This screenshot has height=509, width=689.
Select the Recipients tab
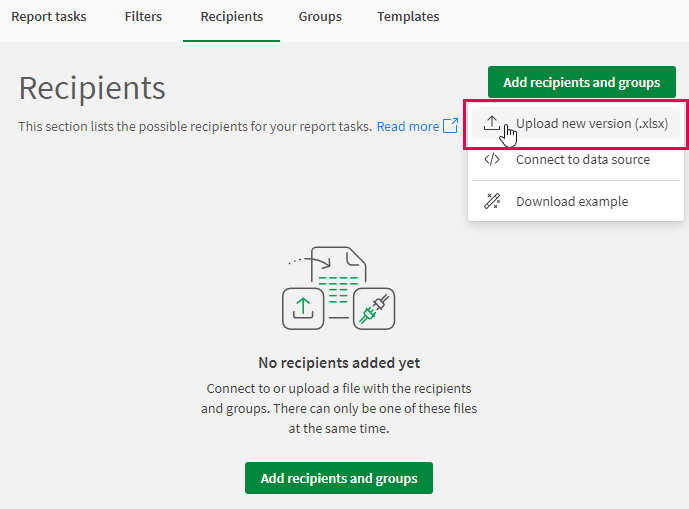(231, 17)
